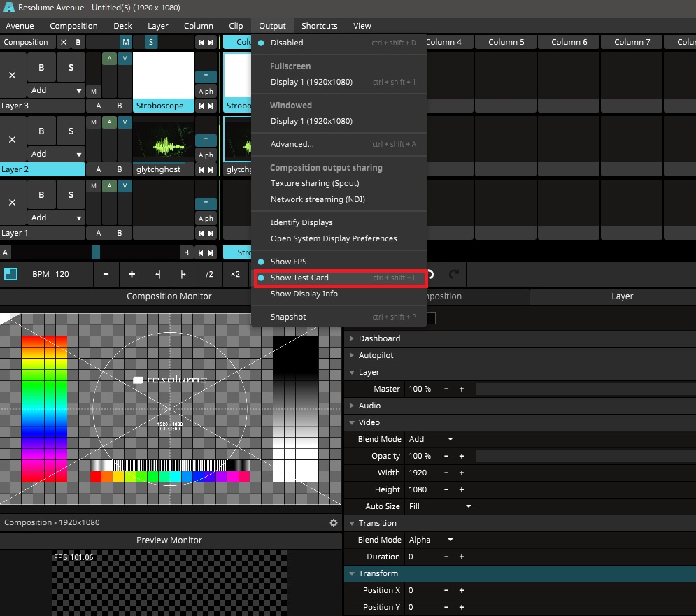Select Show Test Card menu item
The image size is (696, 616).
pyautogui.click(x=339, y=278)
